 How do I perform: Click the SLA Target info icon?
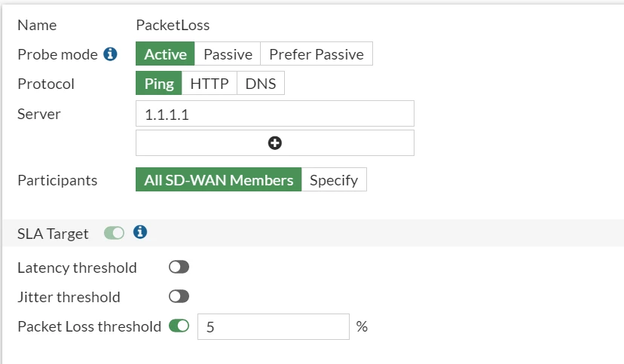[140, 231]
